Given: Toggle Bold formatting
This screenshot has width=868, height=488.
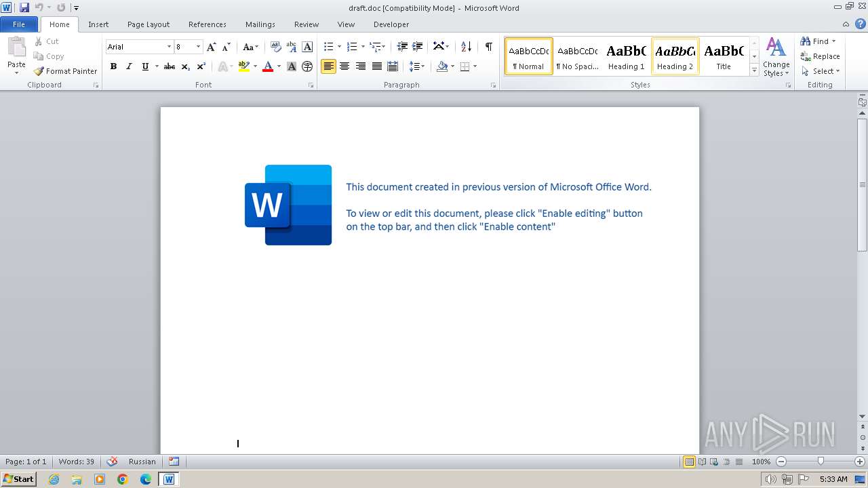Looking at the screenshot, I should (113, 66).
